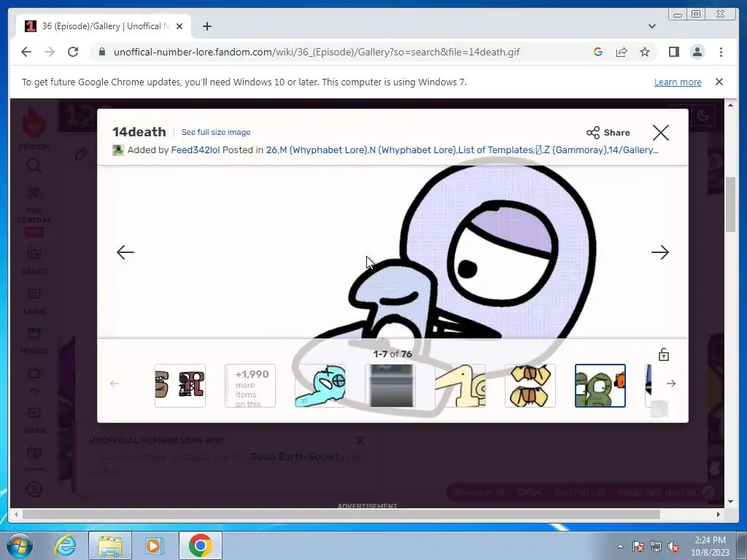Close the 36 (Episode)/Gallery tab
This screenshot has width=747, height=560.
(x=179, y=26)
